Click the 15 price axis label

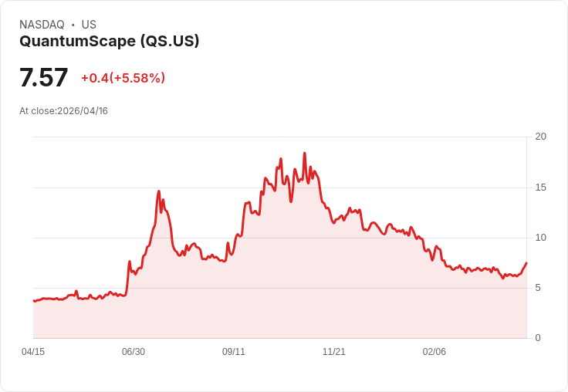pos(541,188)
